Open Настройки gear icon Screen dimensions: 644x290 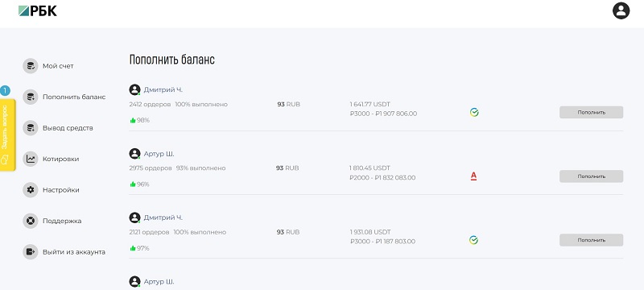tap(31, 190)
